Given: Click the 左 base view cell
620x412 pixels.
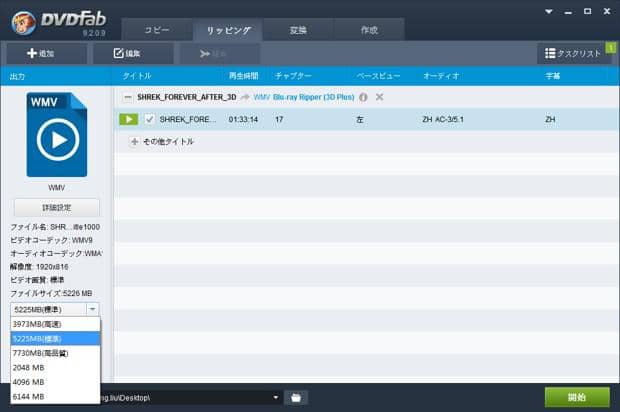Looking at the screenshot, I should coord(359,119).
